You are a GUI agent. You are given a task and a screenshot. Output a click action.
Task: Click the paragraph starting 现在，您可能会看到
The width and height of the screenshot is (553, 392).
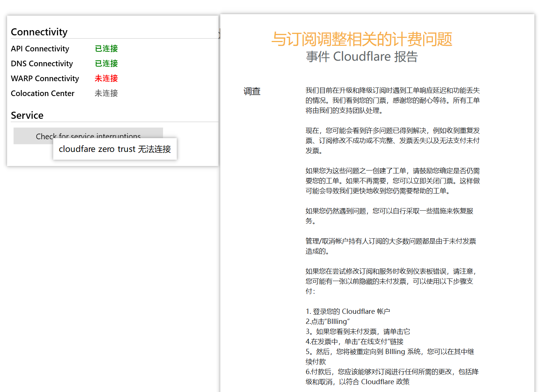pos(393,141)
